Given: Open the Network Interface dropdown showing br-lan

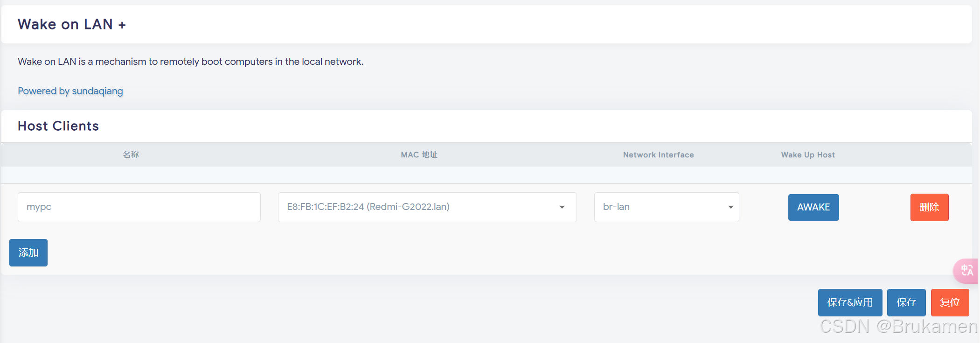Looking at the screenshot, I should [666, 207].
